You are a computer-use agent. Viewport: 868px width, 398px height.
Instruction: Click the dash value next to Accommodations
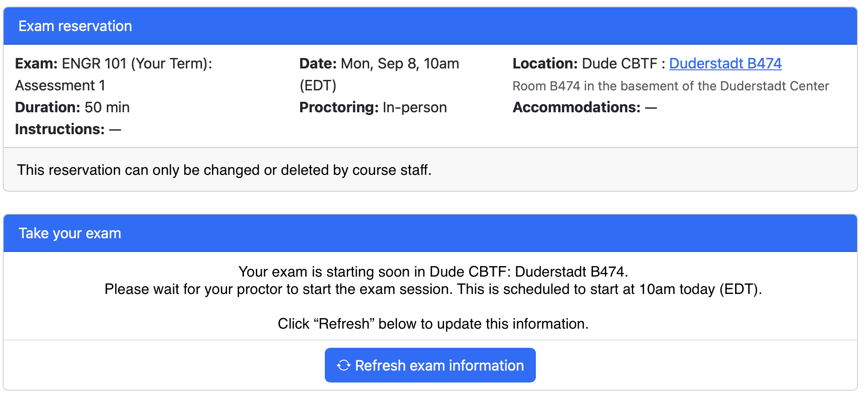point(651,108)
